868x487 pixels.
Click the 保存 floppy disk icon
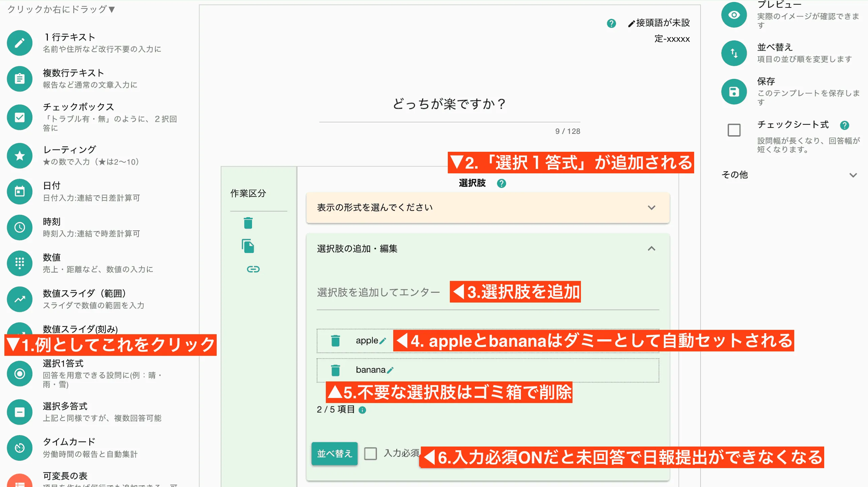click(x=734, y=92)
